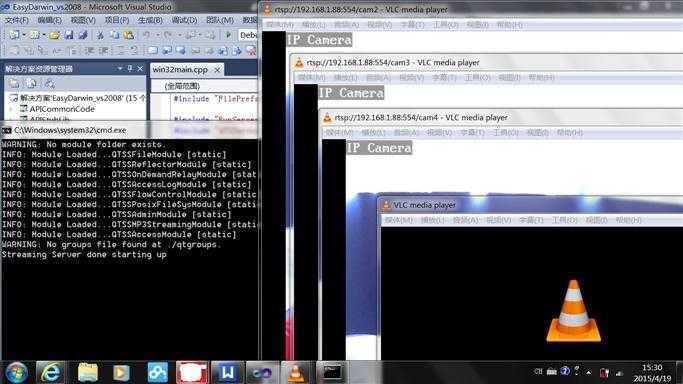Open the New Project icon dropdown arrow
The image size is (683, 384).
[x=24, y=35]
